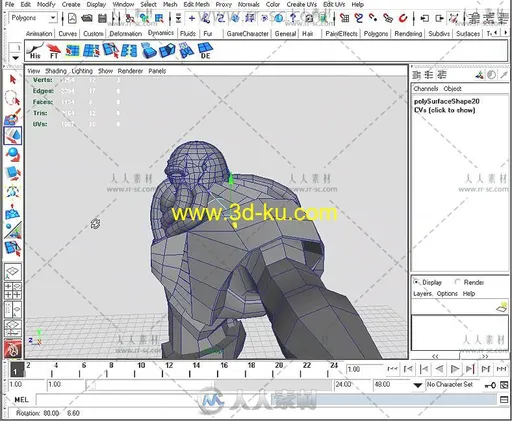Create a new layer icon
The image size is (512, 421).
click(x=502, y=307)
